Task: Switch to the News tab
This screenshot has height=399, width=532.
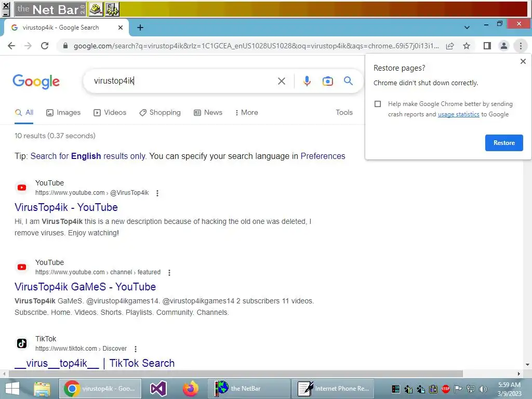Action: [208, 112]
